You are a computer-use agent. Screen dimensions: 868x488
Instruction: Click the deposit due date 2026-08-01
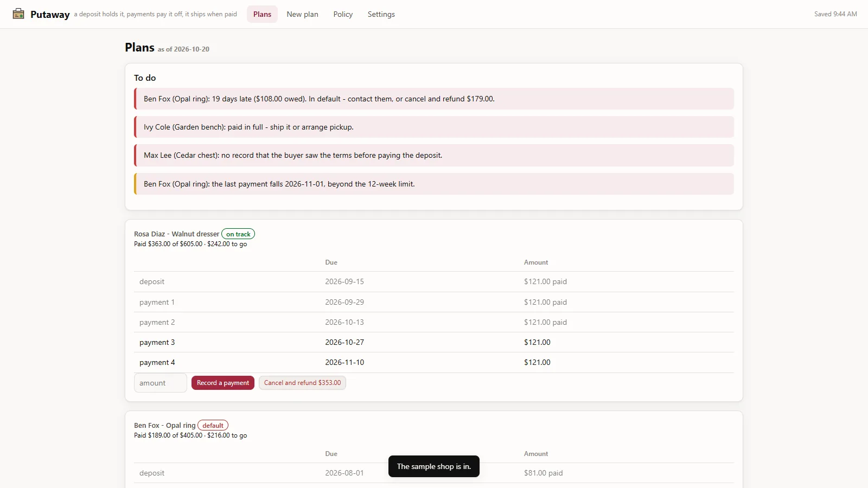pos(344,473)
